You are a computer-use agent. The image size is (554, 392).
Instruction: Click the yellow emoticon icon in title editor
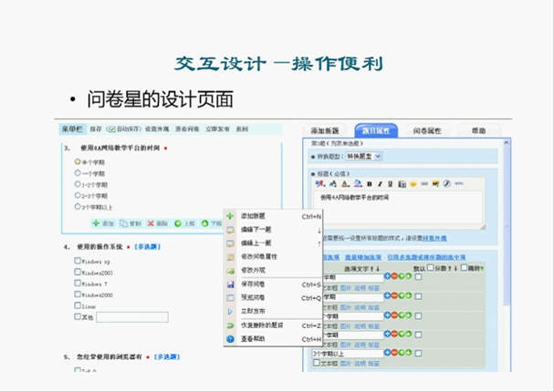[413, 184]
